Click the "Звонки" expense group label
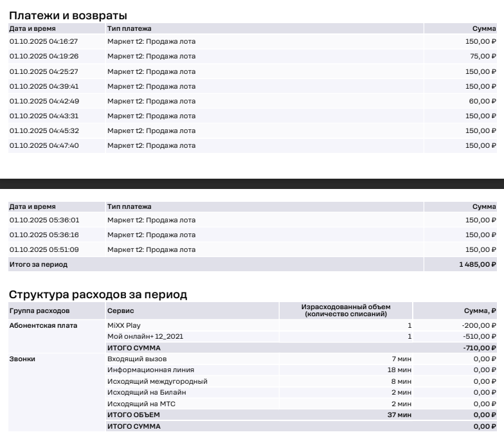Screen dimensions: 504x439 point(22,359)
